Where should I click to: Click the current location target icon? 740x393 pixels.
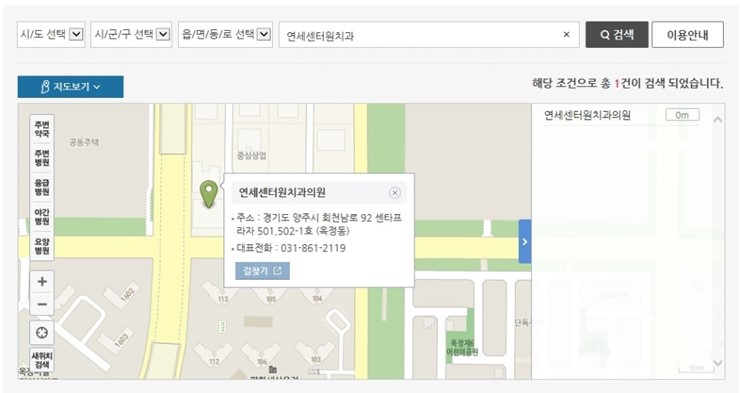click(x=42, y=333)
